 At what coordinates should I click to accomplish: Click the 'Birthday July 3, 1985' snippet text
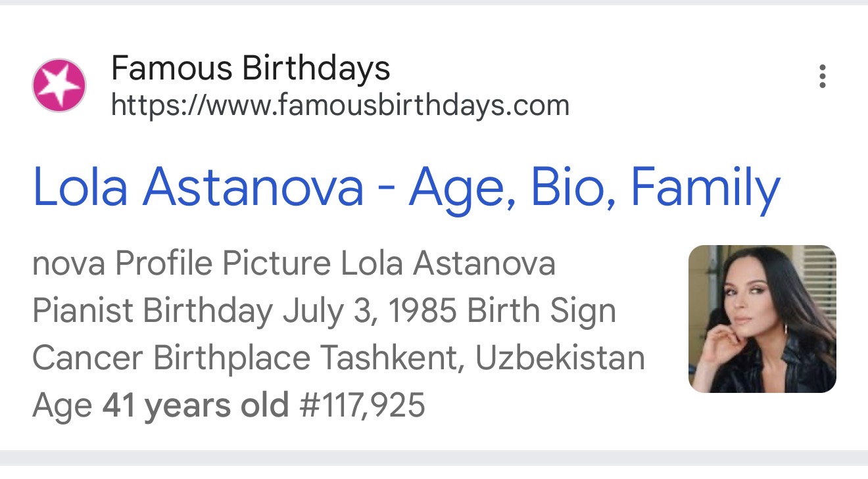[x=299, y=311]
